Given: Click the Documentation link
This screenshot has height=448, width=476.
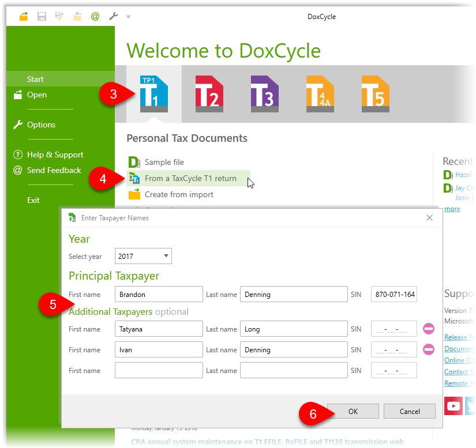Looking at the screenshot, I should click(459, 348).
